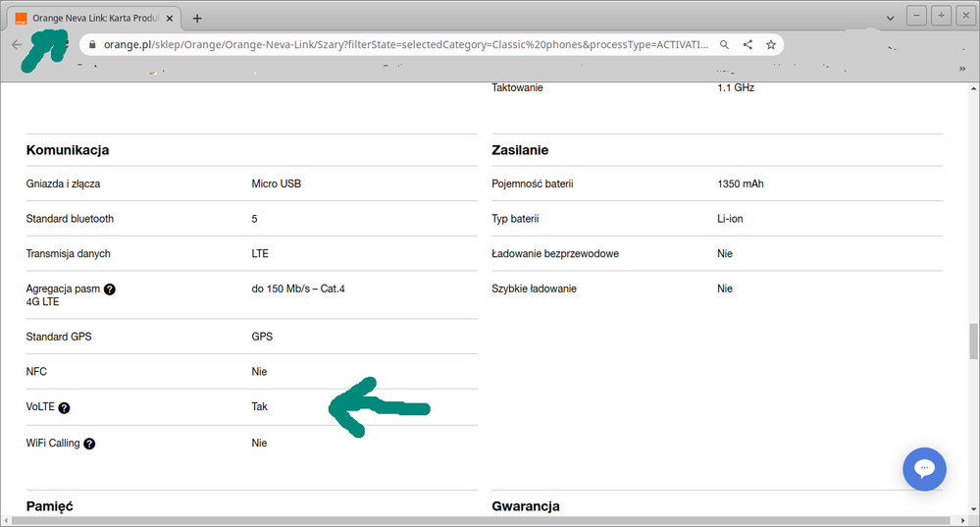
Task: Click the share icon in address bar
Action: click(x=748, y=45)
